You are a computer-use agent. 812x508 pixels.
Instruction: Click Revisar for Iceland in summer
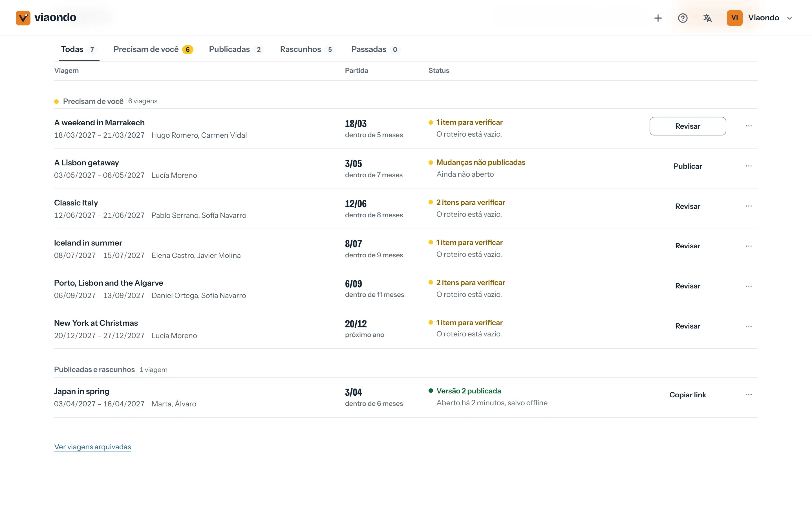pyautogui.click(x=687, y=246)
